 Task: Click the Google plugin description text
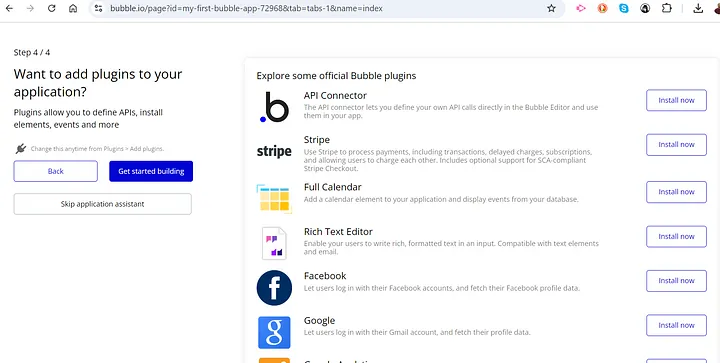pos(417,332)
